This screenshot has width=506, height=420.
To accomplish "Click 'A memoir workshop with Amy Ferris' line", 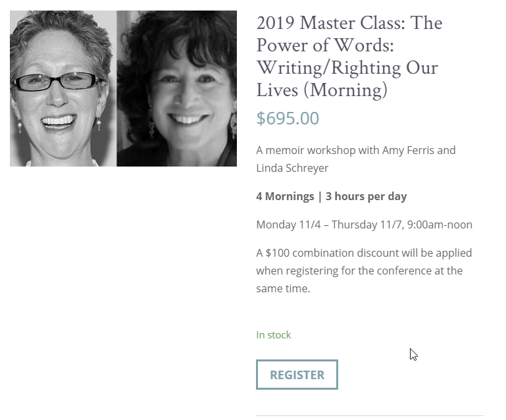I will [x=355, y=150].
